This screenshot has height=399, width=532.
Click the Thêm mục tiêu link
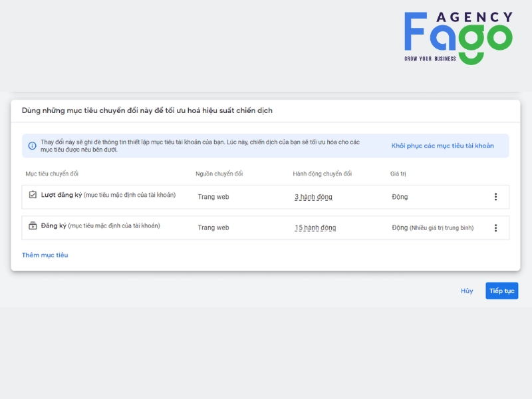tap(45, 255)
